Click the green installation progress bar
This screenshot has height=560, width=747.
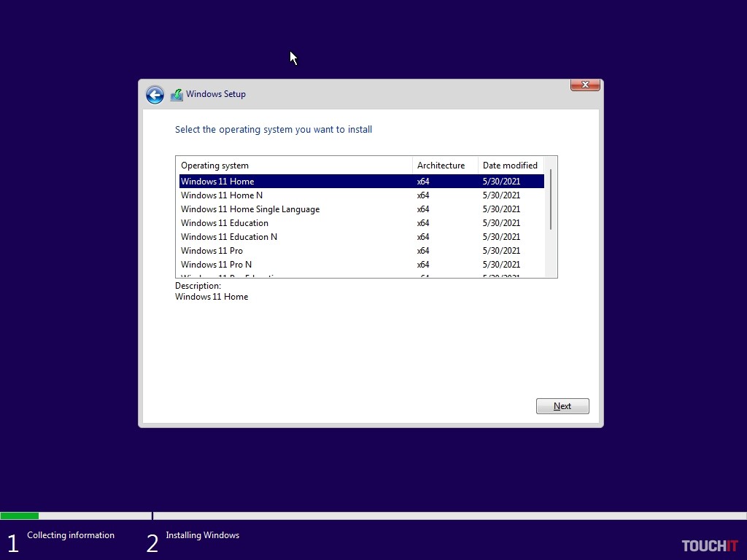click(x=20, y=516)
